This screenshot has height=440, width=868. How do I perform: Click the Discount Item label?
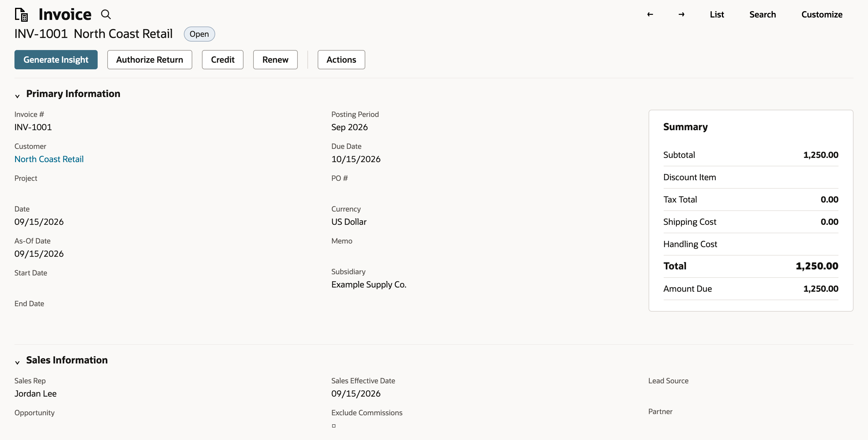[x=689, y=177]
